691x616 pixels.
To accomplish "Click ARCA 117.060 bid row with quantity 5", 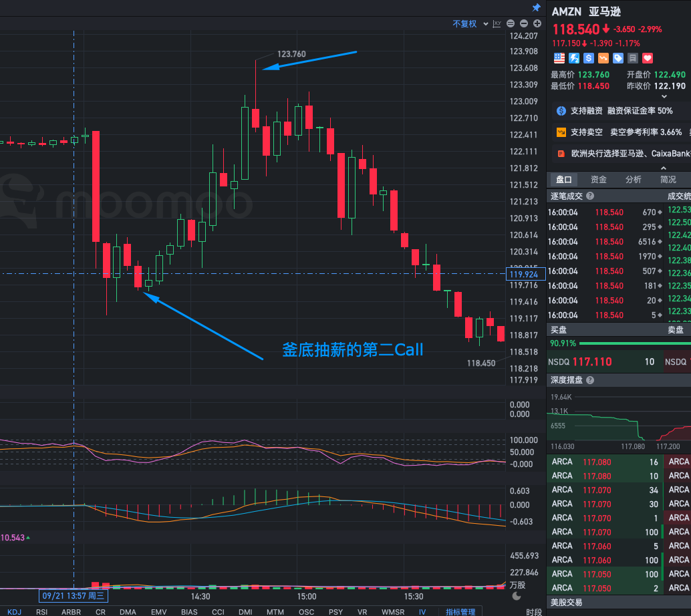I will coord(604,546).
